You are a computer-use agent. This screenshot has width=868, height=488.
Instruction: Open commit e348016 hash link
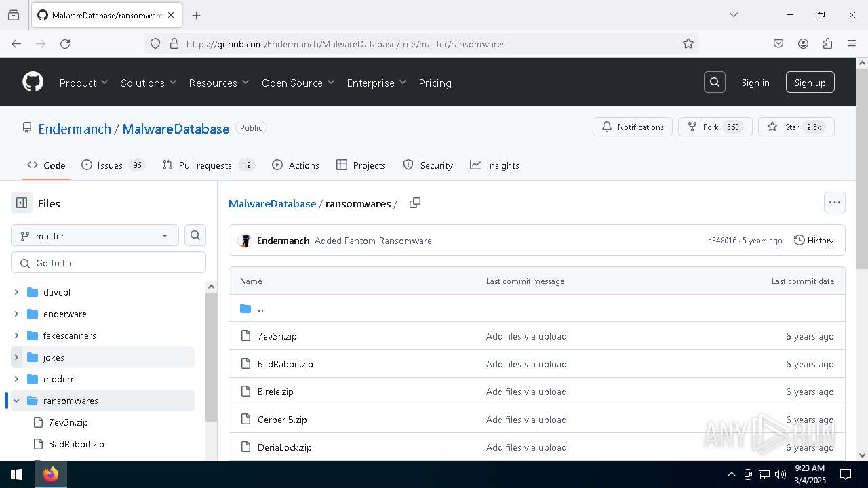tap(722, 241)
